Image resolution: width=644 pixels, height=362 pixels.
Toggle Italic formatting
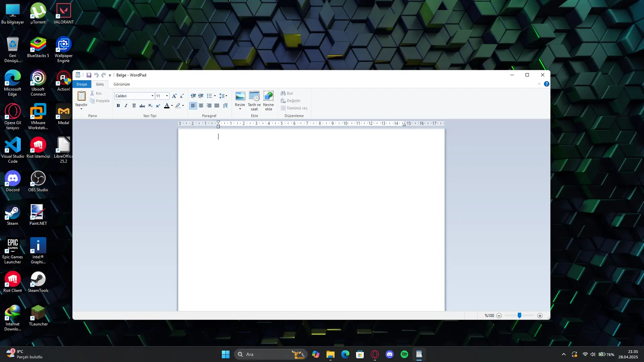tap(126, 106)
